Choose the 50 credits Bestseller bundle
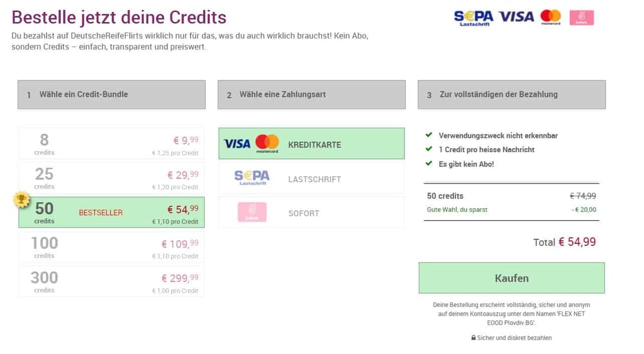 (111, 213)
